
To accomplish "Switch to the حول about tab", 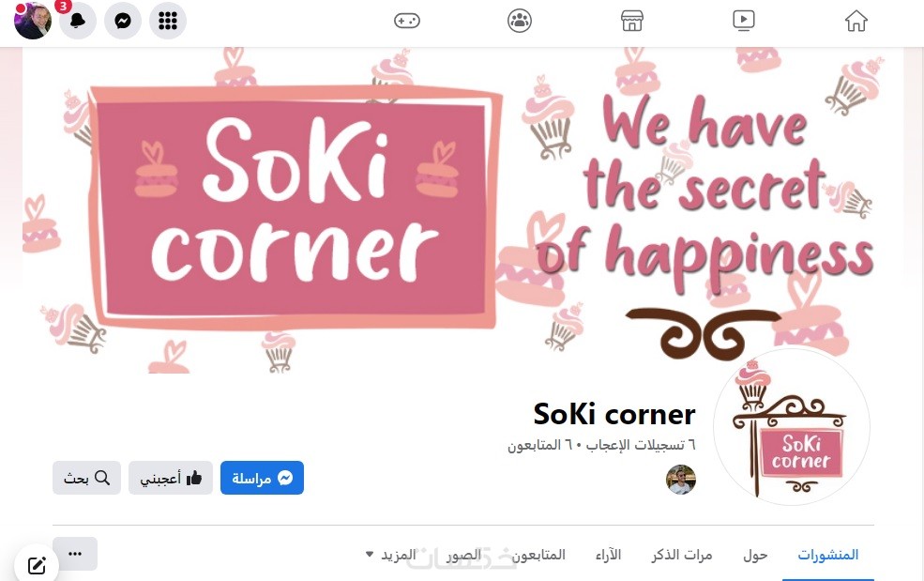I will (x=755, y=555).
